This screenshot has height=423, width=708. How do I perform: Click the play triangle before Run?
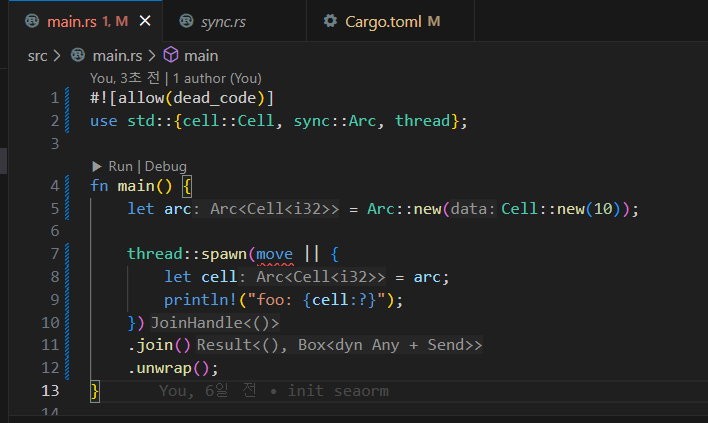point(97,166)
